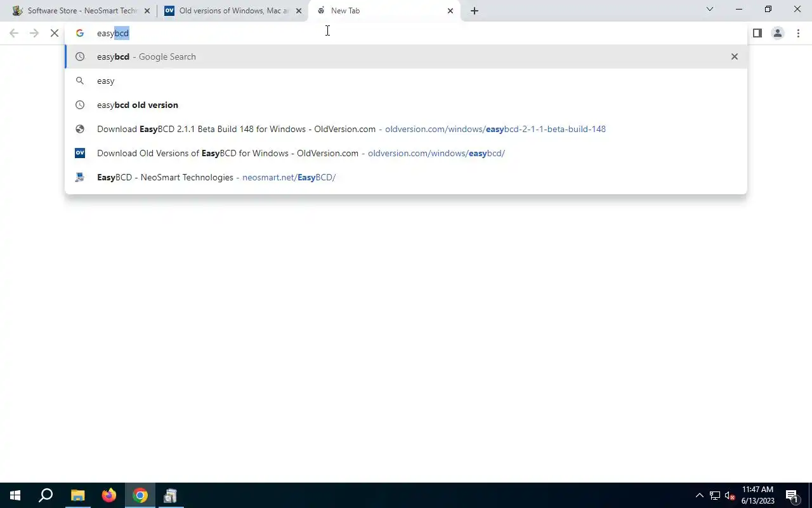Click the NeoSmart favicon in suggestions
812x508 pixels.
80,177
